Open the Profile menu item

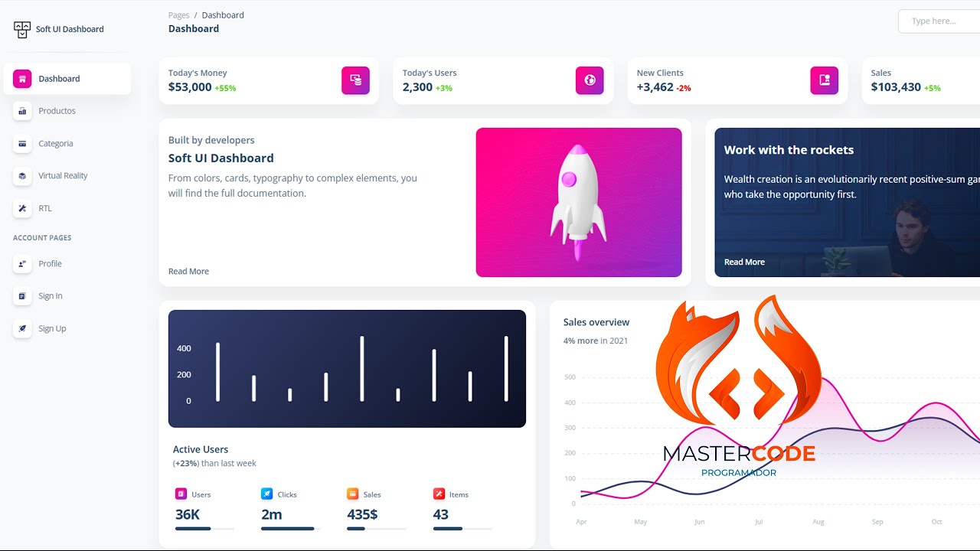(x=67, y=264)
